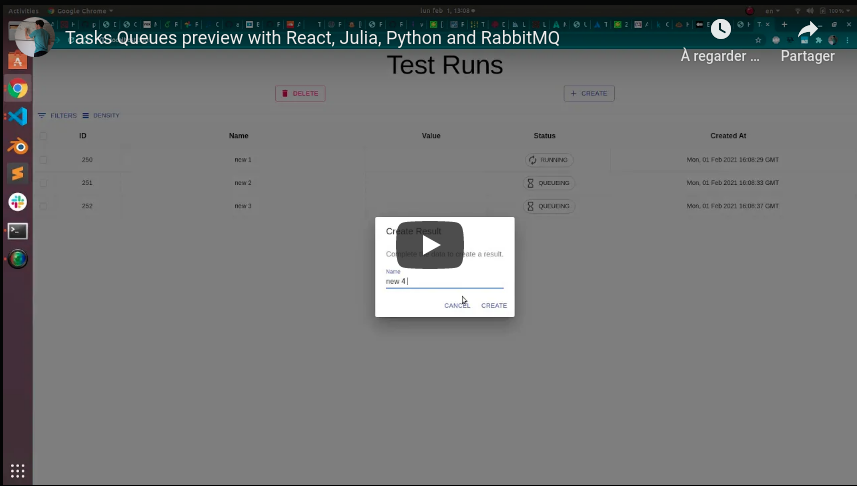The width and height of the screenshot is (857, 486).
Task: Open a new Chrome tab with plus button
Action: point(784,25)
